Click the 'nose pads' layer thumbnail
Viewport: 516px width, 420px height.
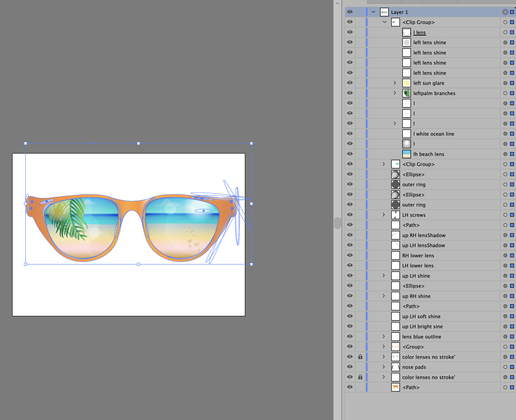396,367
